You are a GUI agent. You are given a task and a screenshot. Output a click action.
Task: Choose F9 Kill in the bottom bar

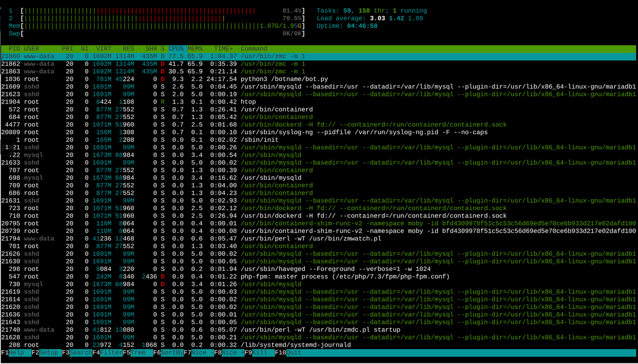pyautogui.click(x=260, y=353)
